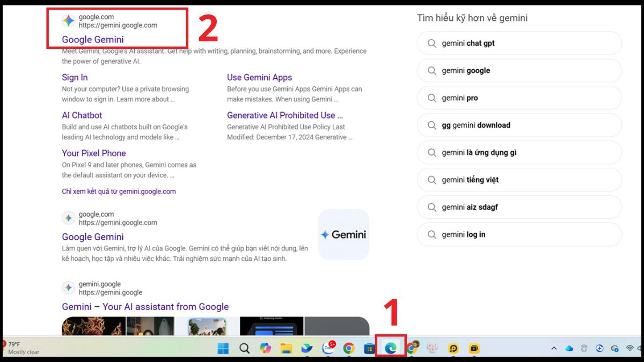Open Google Gemini result with Vietnamese description
644x362 pixels.
click(93, 237)
